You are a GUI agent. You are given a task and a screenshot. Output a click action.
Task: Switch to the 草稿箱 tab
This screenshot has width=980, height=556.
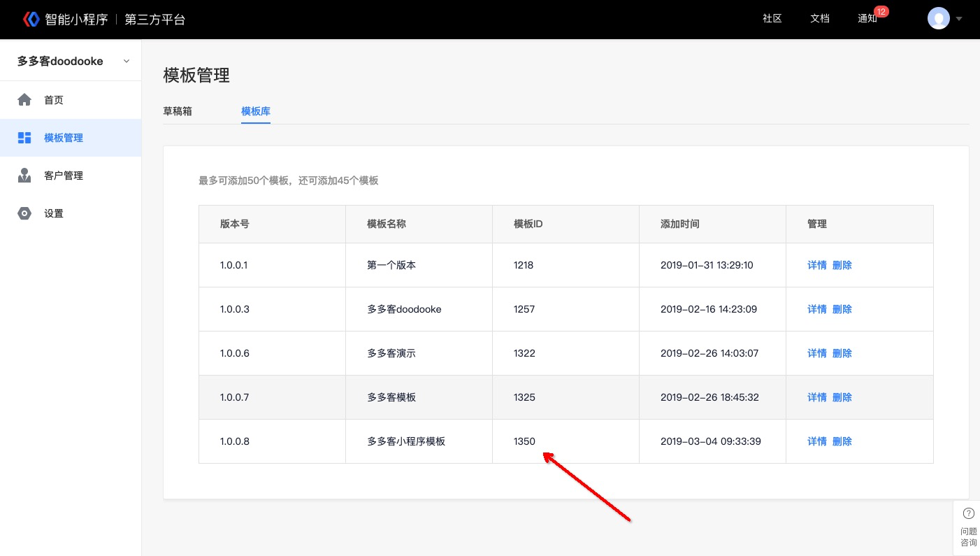coord(178,111)
